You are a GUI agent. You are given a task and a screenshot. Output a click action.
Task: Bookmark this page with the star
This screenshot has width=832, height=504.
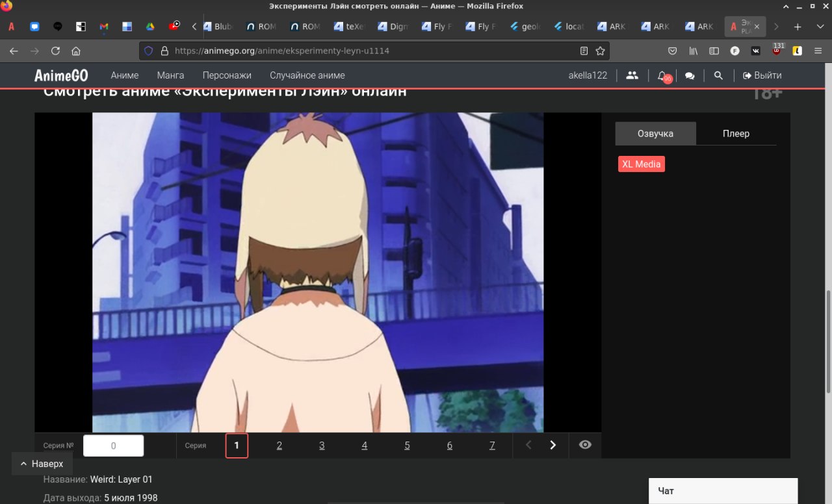click(600, 51)
